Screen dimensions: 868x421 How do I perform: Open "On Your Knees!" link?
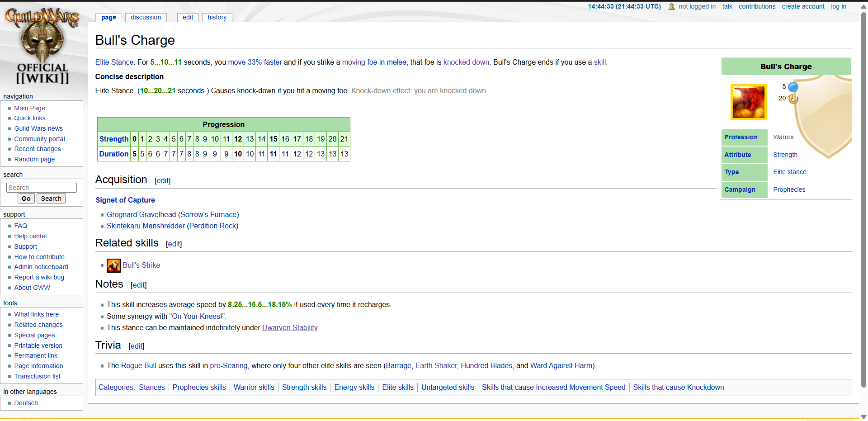197,316
